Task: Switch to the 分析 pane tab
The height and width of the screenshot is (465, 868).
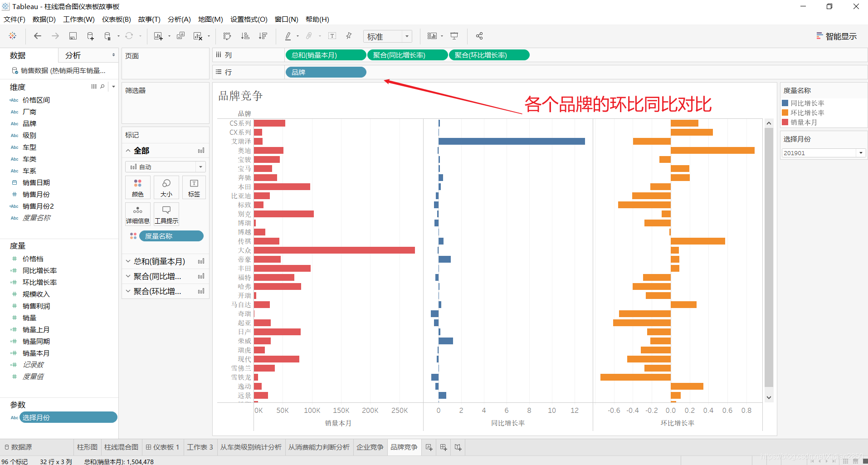Action: pos(73,55)
